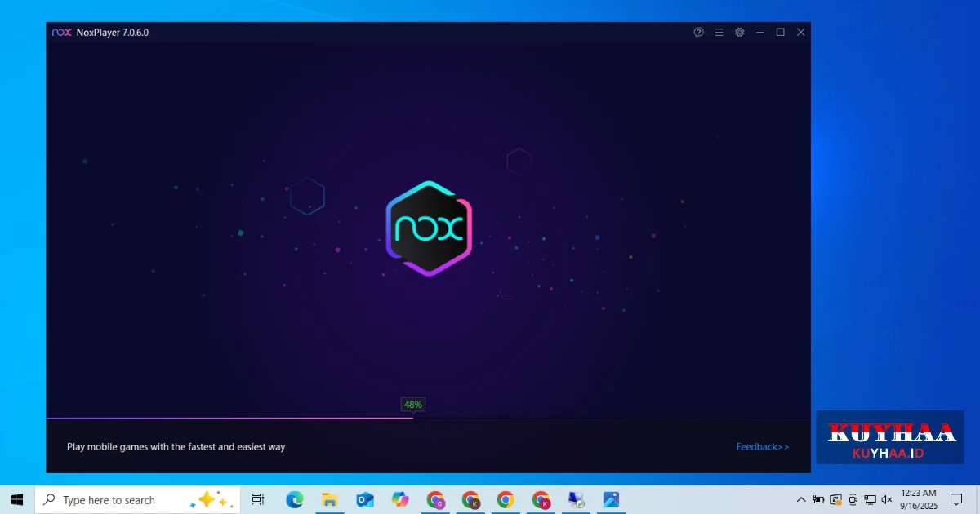Open the plain Chrome taskbar icon

point(506,499)
